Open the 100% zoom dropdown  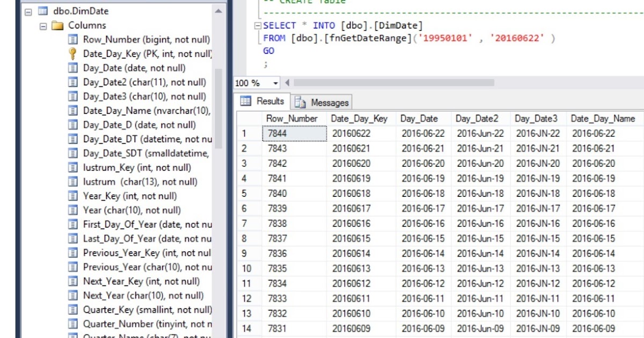point(276,83)
